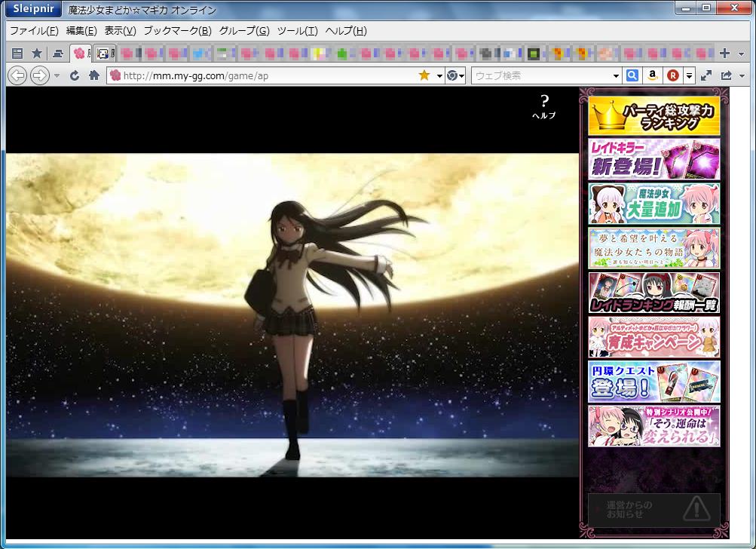
Task: Open the ツール(T) menu
Action: pos(298,31)
